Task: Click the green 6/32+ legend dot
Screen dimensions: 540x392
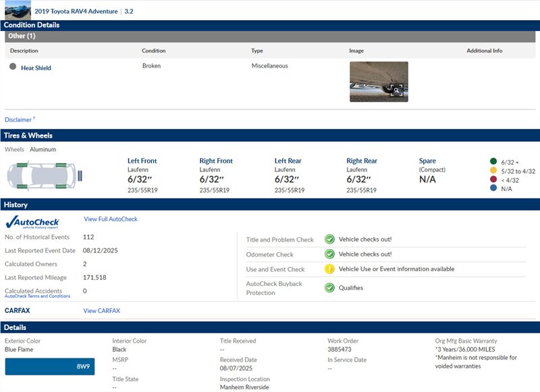Action: [493, 162]
